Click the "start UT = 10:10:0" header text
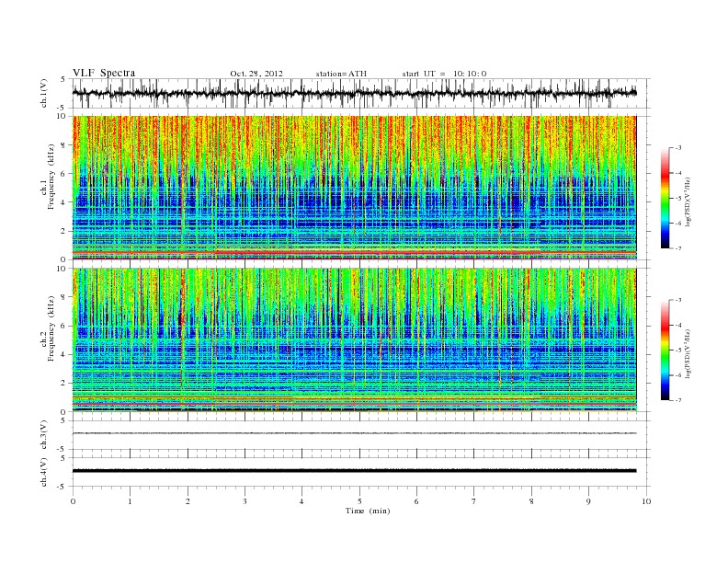The width and height of the screenshot is (728, 563). coord(444,74)
